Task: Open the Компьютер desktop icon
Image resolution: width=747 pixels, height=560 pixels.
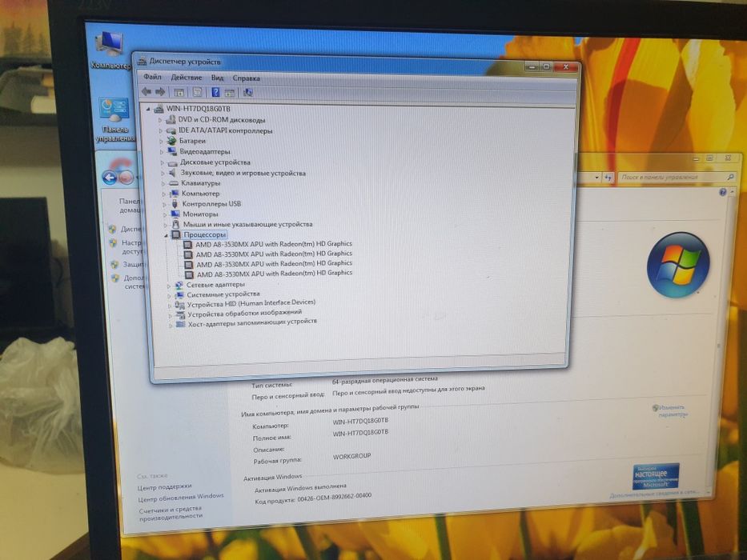Action: tap(110, 50)
